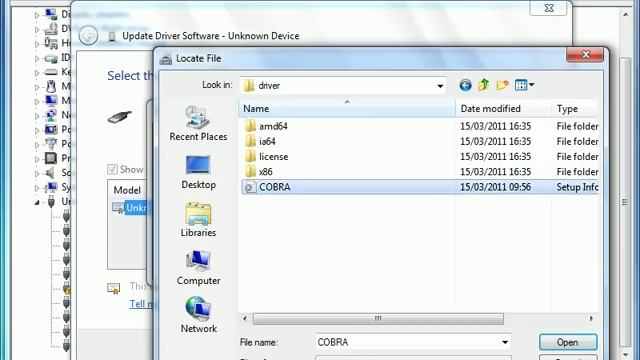
Task: Click File folder type cell of amd64 row
Action: [577, 126]
